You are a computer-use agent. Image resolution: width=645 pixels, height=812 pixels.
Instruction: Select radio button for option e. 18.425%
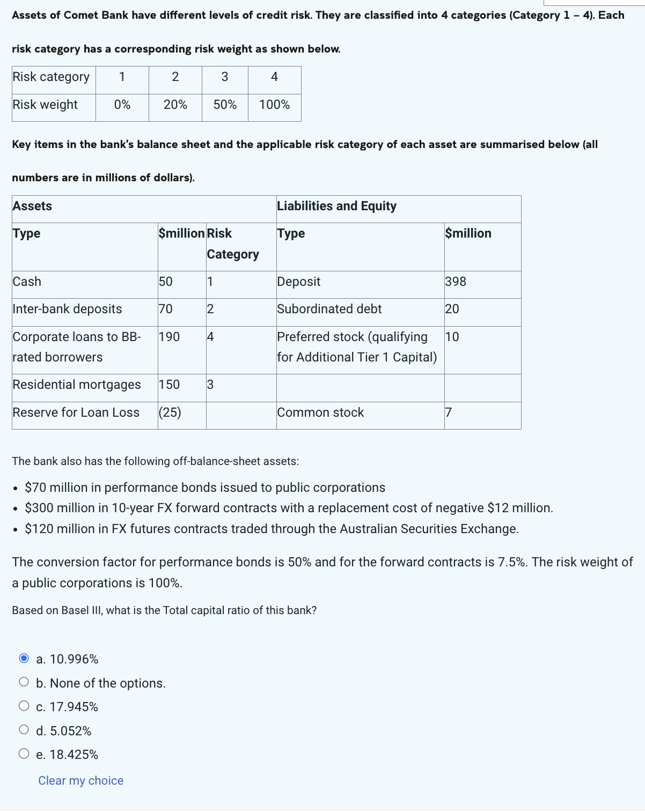[x=24, y=754]
